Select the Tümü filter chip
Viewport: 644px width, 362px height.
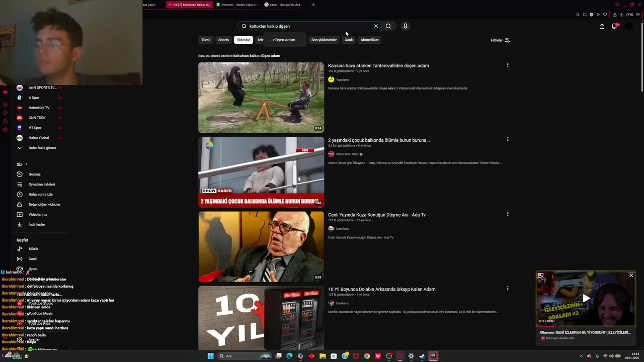[x=206, y=40]
